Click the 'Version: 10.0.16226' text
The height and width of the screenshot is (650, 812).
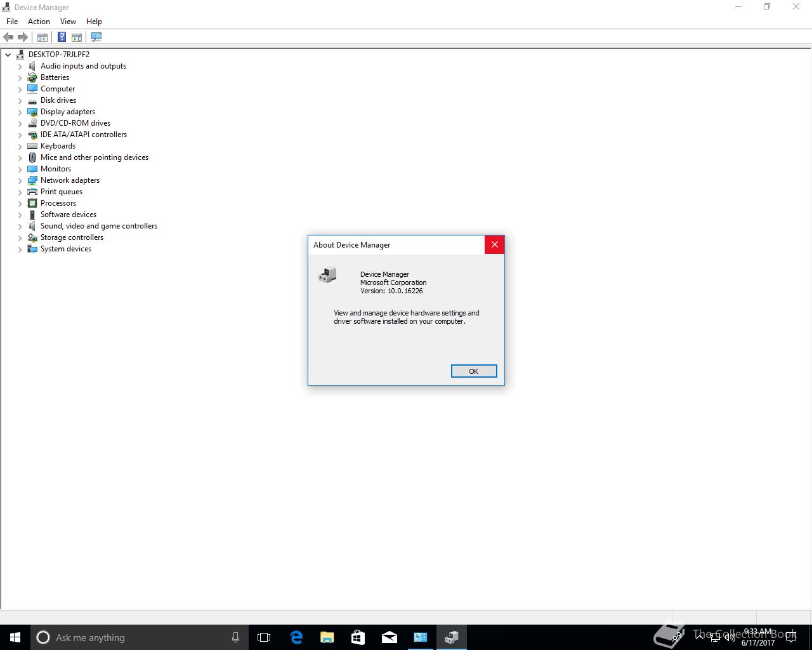pos(391,291)
